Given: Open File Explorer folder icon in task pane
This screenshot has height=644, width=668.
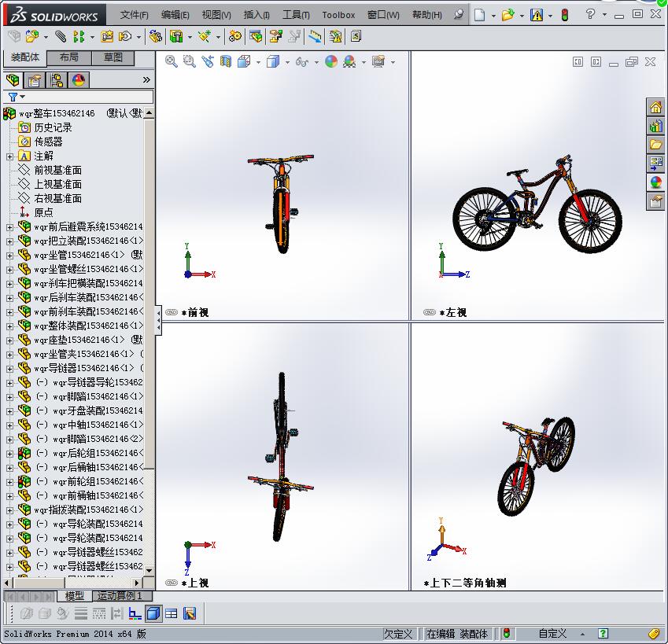Looking at the screenshot, I should point(655,145).
